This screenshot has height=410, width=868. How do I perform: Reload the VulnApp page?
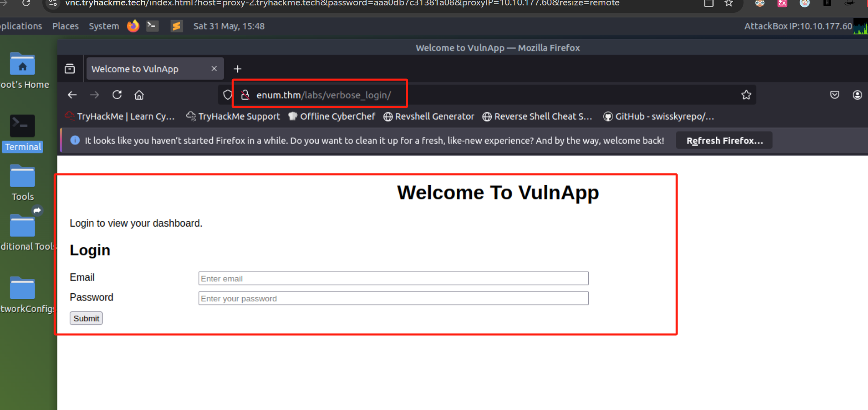[117, 95]
